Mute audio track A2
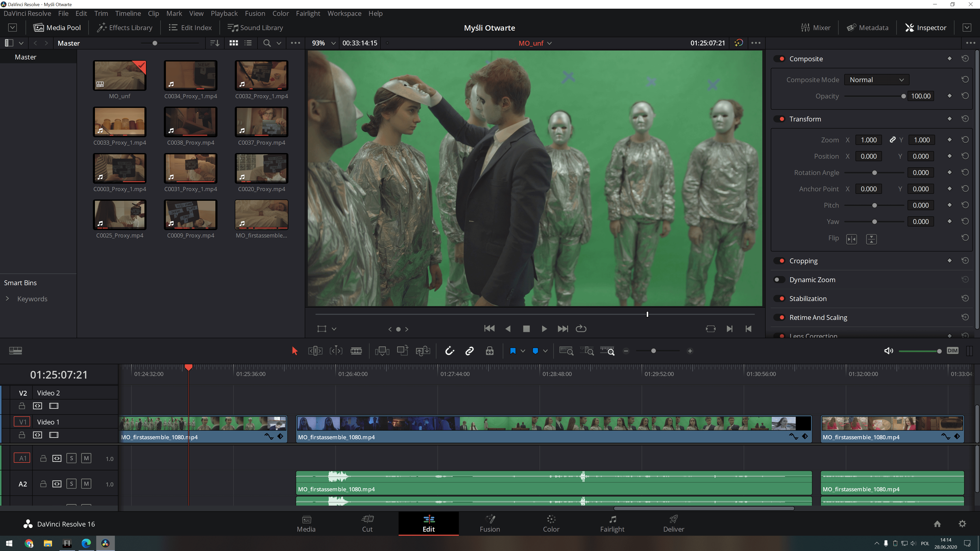Viewport: 980px width, 551px height. 86,484
